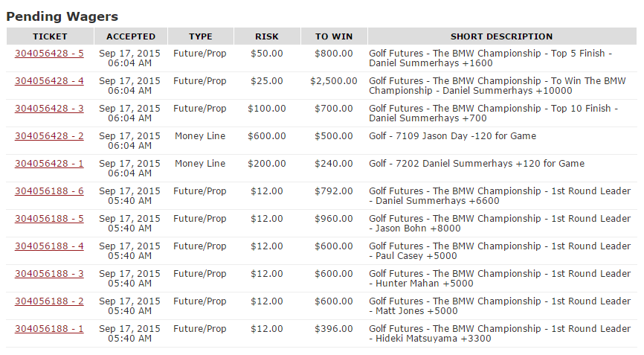The width and height of the screenshot is (644, 355).
Task: Open ticket 304056188 - 1 link
Action: (x=49, y=329)
